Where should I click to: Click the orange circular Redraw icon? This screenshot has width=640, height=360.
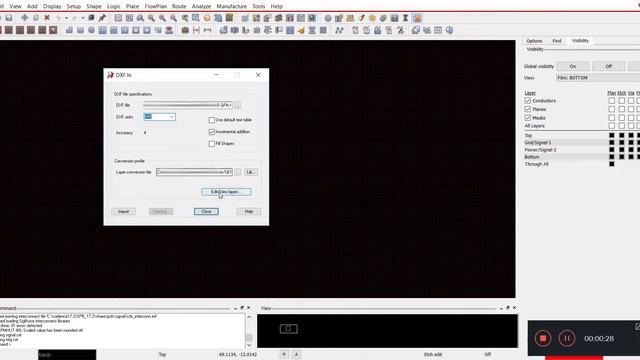coord(207,18)
